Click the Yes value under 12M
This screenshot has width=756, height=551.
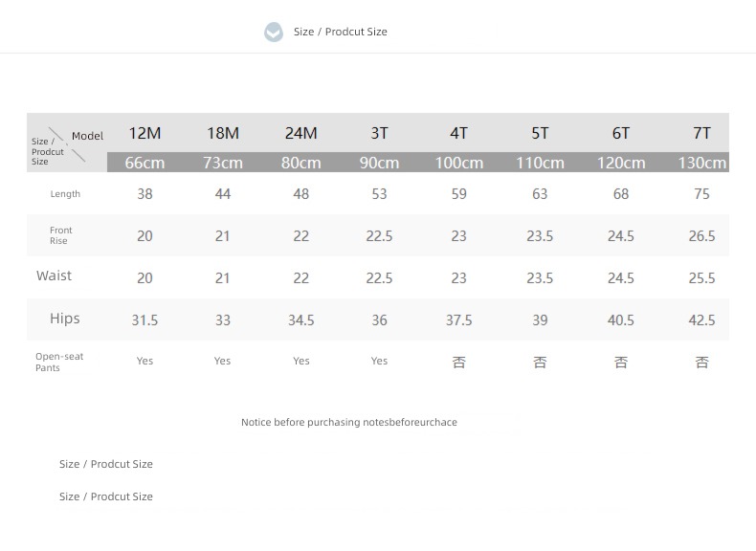145,361
